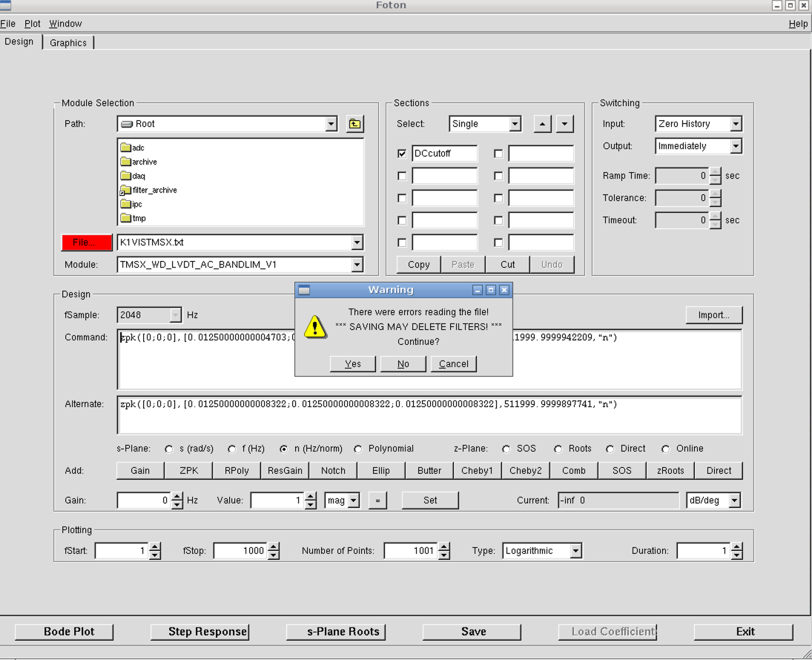Open the Window menu
Screen dimensions: 812x660
[x=65, y=24]
